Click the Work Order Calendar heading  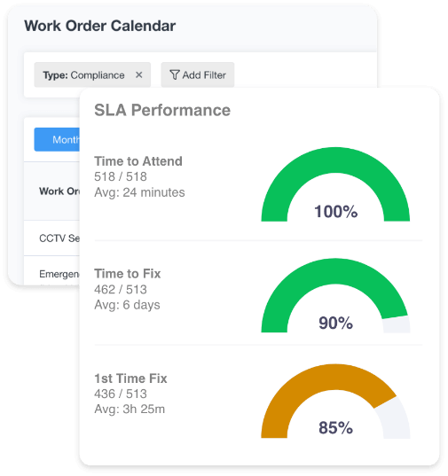[x=100, y=26]
